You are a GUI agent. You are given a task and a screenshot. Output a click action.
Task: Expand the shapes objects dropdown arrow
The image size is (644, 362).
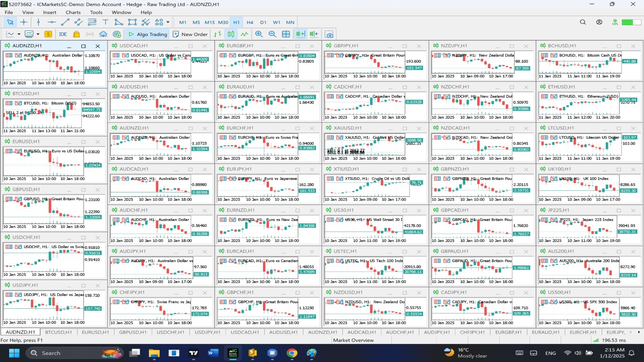coord(168,22)
